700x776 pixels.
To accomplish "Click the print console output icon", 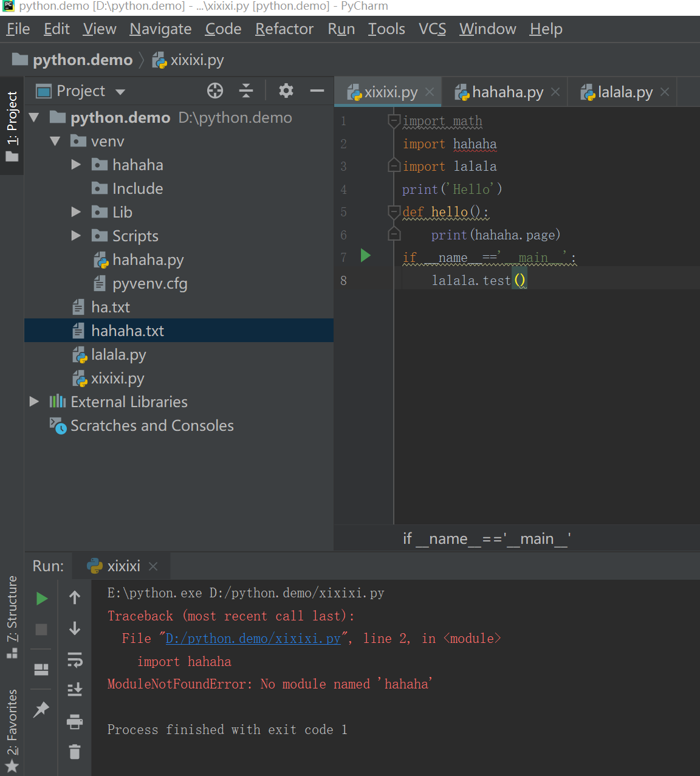I will coord(75,721).
